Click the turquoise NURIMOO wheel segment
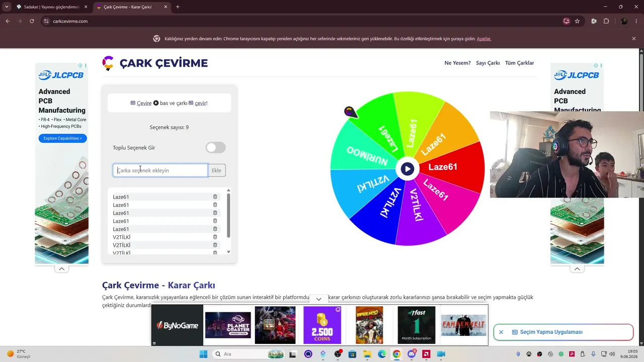Viewport: 644px width, 362px height. tap(365, 155)
